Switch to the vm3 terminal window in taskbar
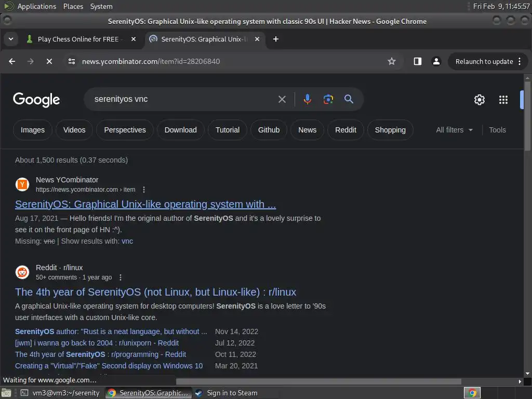This screenshot has height=399, width=532. tap(60, 393)
